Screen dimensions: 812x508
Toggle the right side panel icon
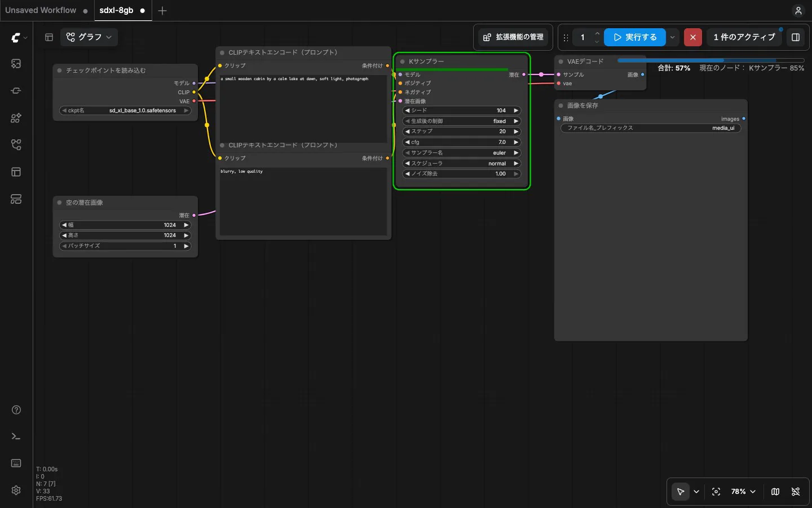[x=796, y=37]
